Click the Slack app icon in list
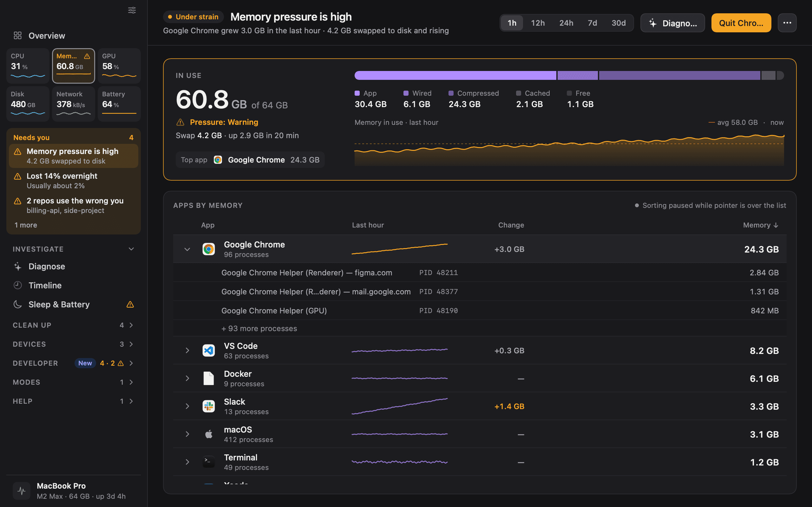 208,406
